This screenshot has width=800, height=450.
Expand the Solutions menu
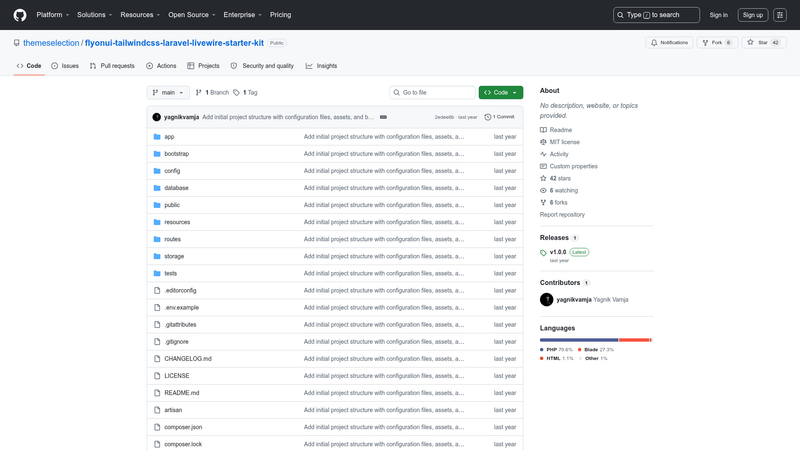point(94,15)
